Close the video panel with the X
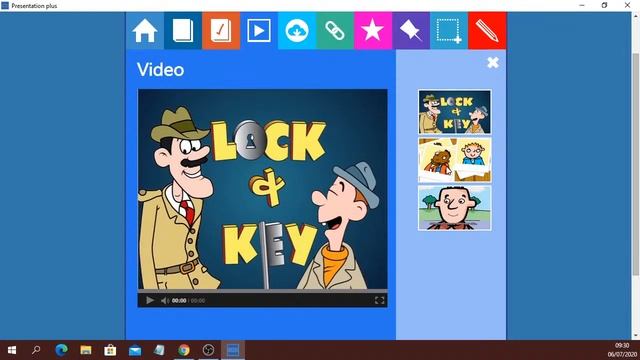 [x=493, y=62]
